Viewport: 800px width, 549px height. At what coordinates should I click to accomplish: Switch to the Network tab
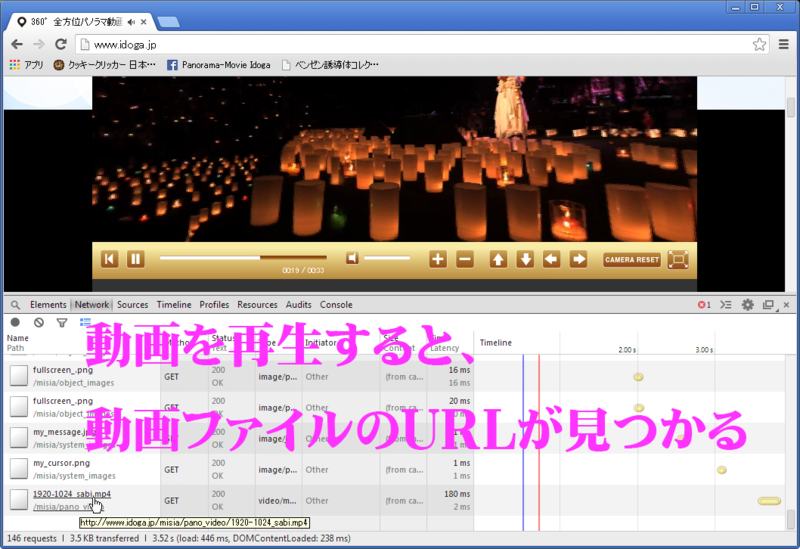click(x=92, y=305)
